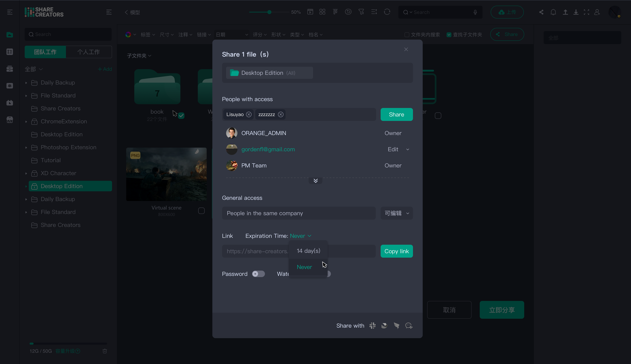This screenshot has height=364, width=631.
Task: Expand more people with access
Action: [x=315, y=181]
